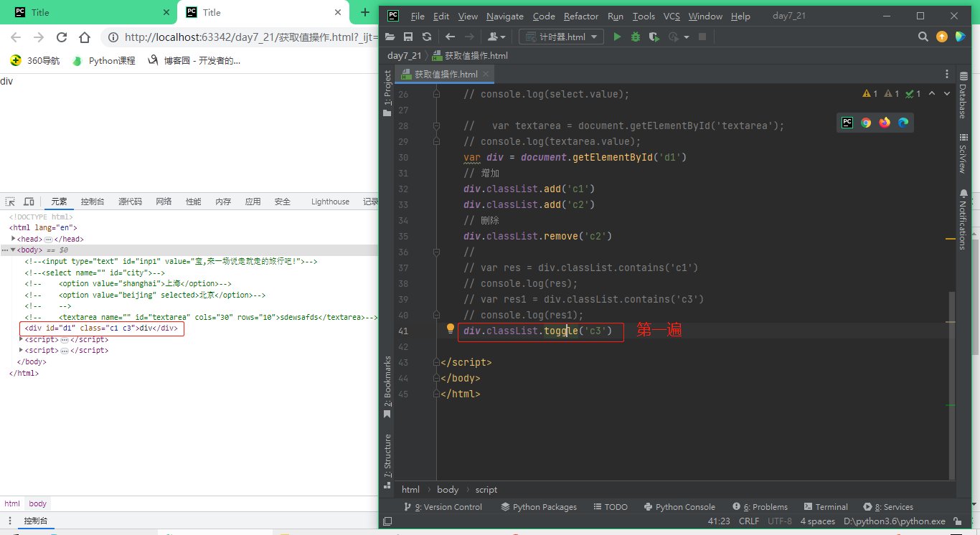Screen dimensions: 980x535
Task: Toggle DevTools device toolbar
Action: tap(29, 202)
